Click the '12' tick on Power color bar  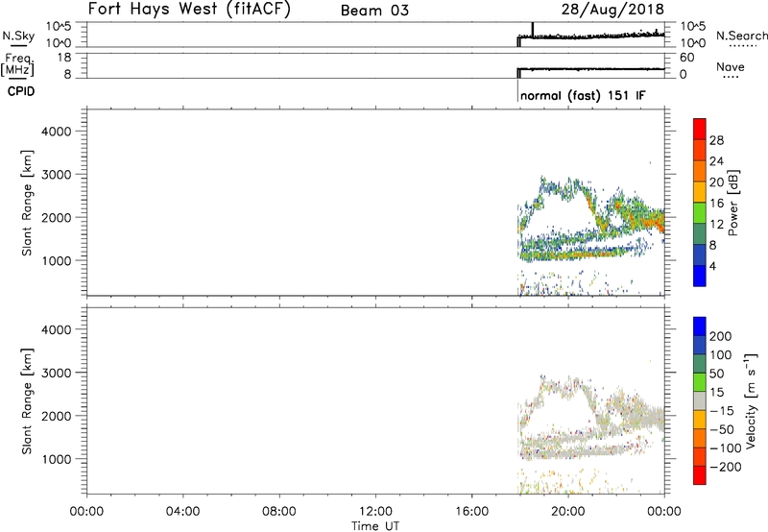point(716,225)
